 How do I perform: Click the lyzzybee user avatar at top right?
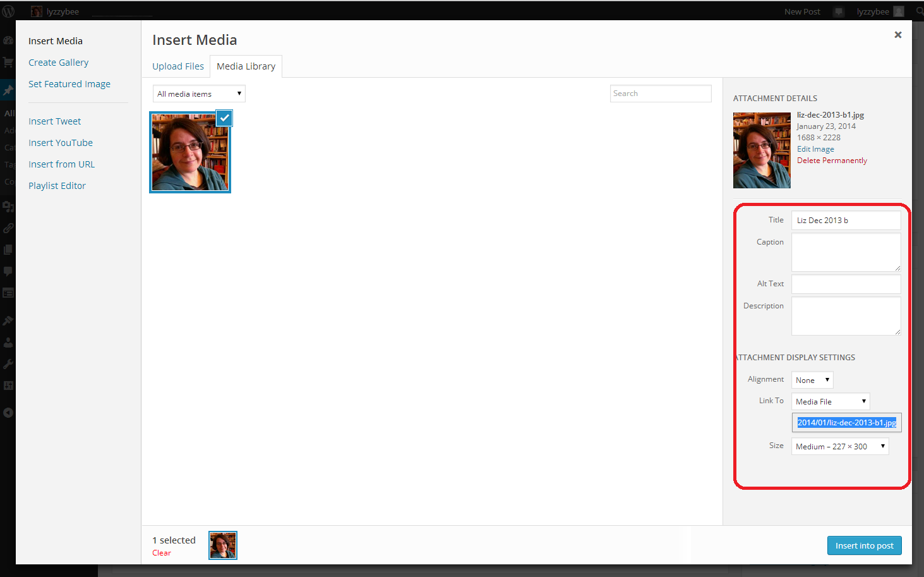point(899,11)
